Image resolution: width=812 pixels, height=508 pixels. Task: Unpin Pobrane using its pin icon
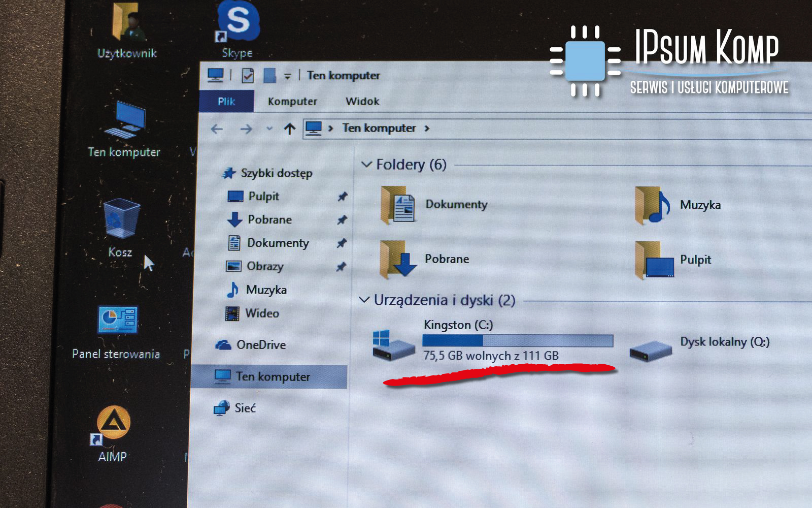click(x=342, y=220)
